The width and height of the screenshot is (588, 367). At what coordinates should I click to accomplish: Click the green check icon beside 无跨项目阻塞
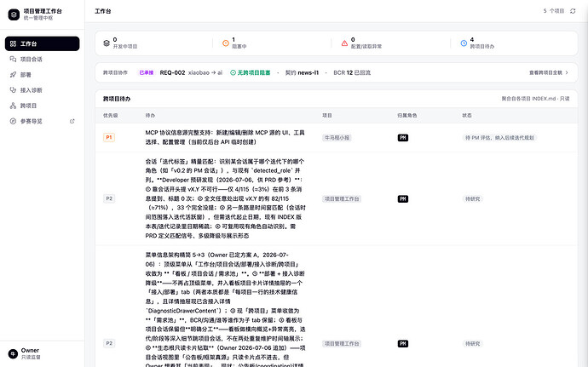click(x=233, y=72)
